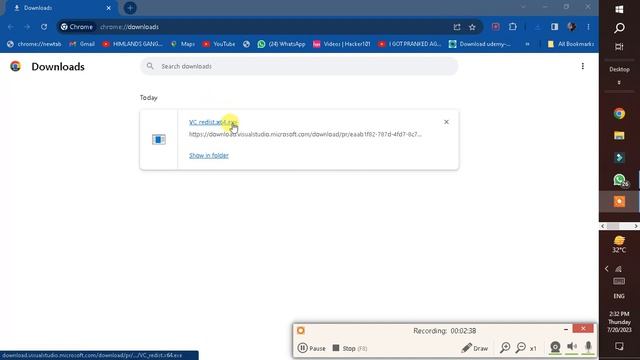The height and width of the screenshot is (360, 640).
Task: Open the Maps bookmark
Action: pyautogui.click(x=182, y=44)
